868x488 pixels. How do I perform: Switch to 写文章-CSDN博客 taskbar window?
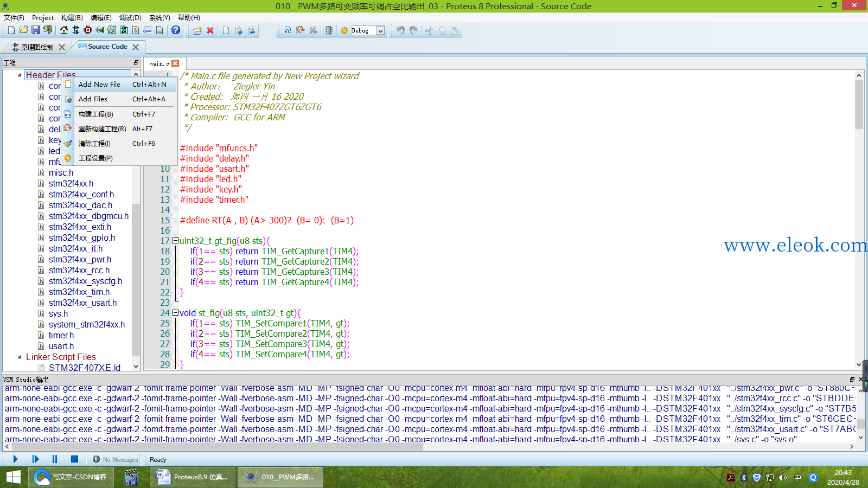pyautogui.click(x=72, y=477)
